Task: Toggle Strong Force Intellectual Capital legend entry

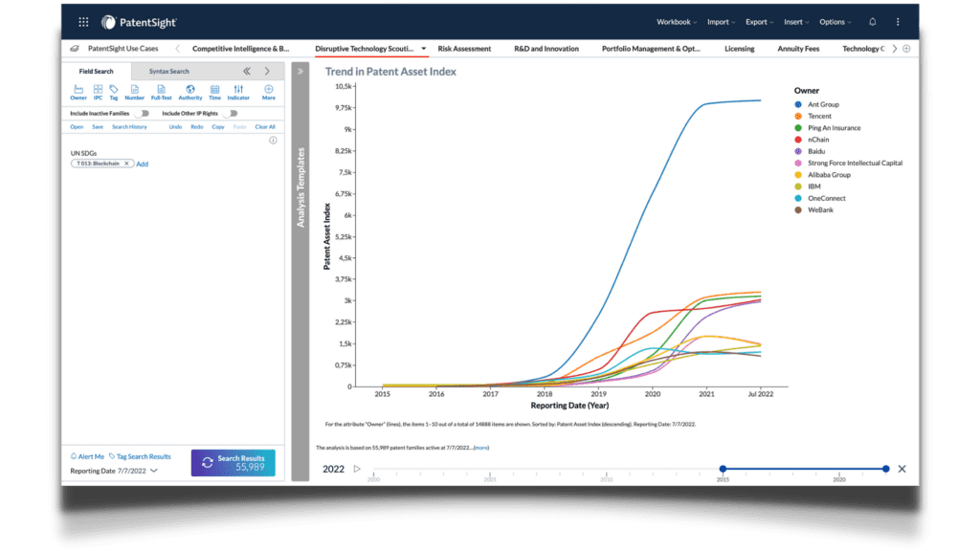Action: [x=848, y=163]
